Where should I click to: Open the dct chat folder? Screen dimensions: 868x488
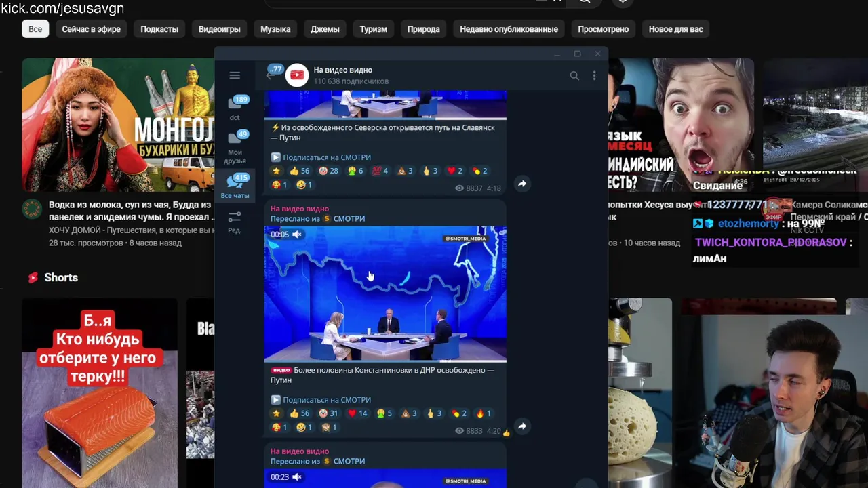[x=235, y=108]
